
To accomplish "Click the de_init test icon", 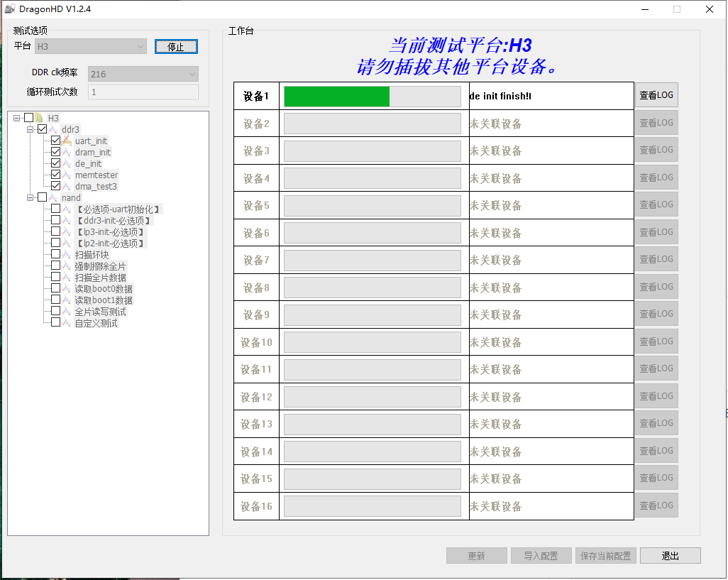I will tap(65, 163).
